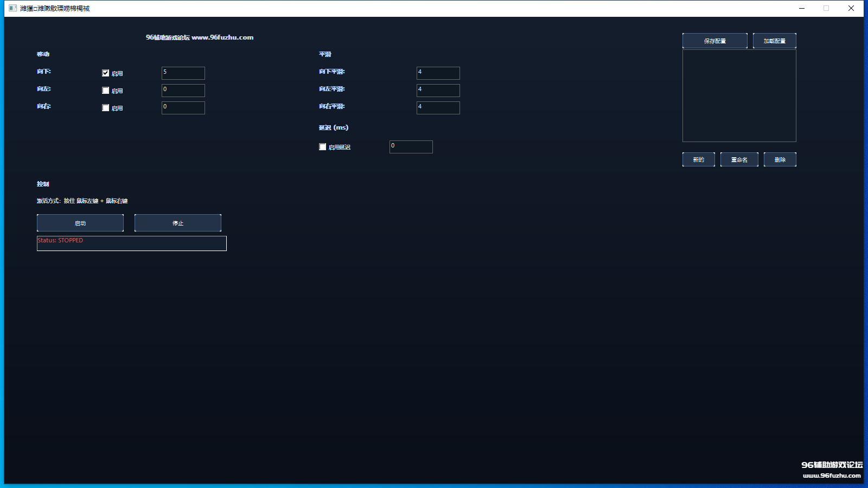Screen dimensions: 868x488
Task: Click the 向右平滑 input box
Action: click(x=438, y=108)
